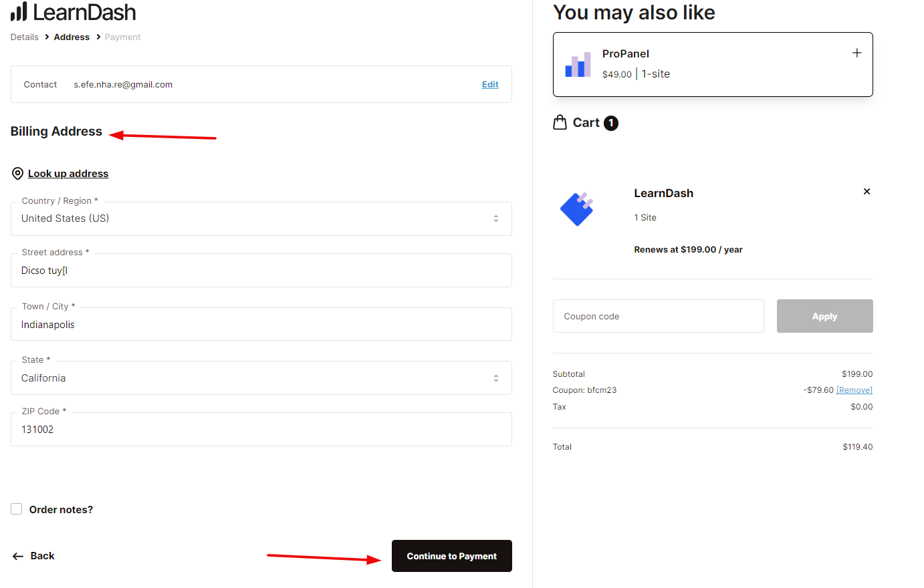Enable the Order notes checkbox
The height and width of the screenshot is (588, 924).
point(17,509)
